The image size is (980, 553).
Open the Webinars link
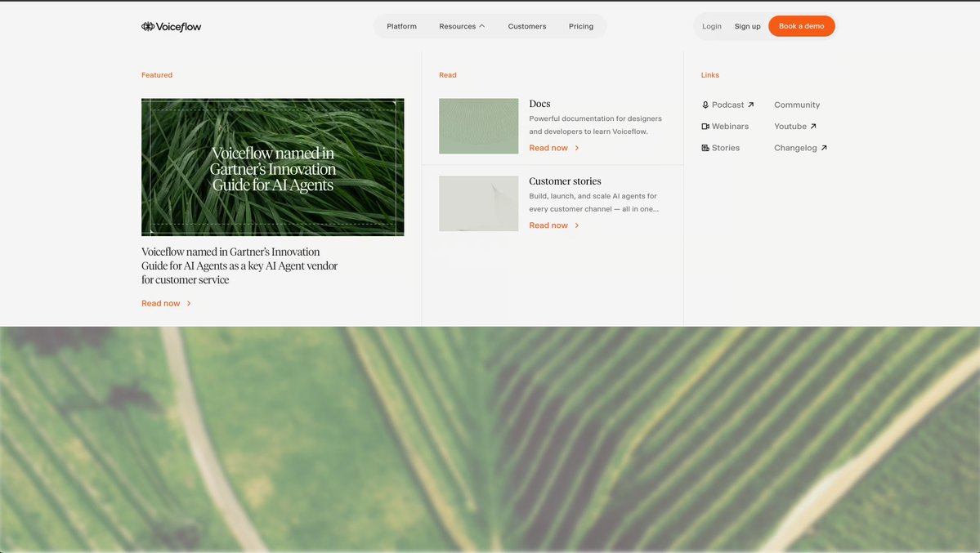pyautogui.click(x=730, y=127)
